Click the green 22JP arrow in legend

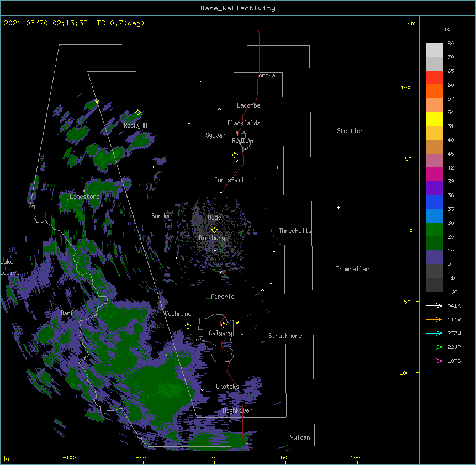(x=434, y=347)
